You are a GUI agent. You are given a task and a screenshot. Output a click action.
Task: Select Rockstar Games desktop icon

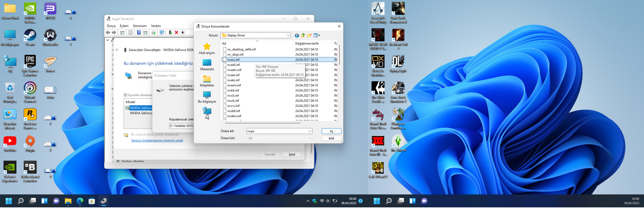pyautogui.click(x=30, y=119)
